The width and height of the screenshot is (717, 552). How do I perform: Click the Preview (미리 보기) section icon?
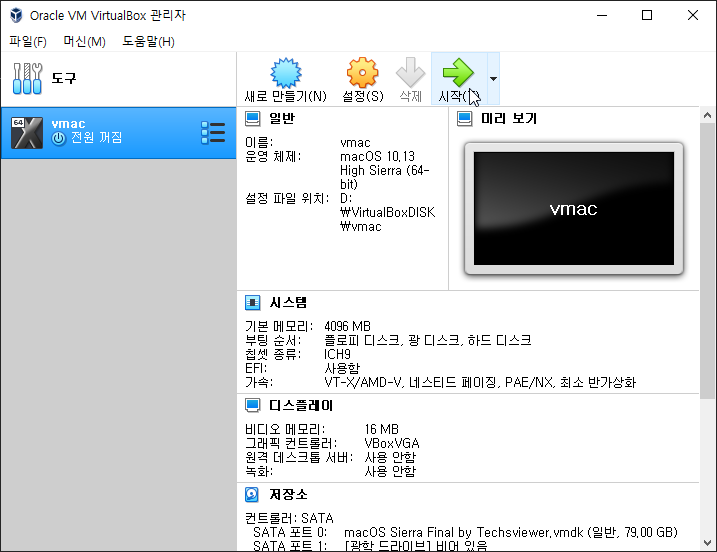pyautogui.click(x=465, y=118)
